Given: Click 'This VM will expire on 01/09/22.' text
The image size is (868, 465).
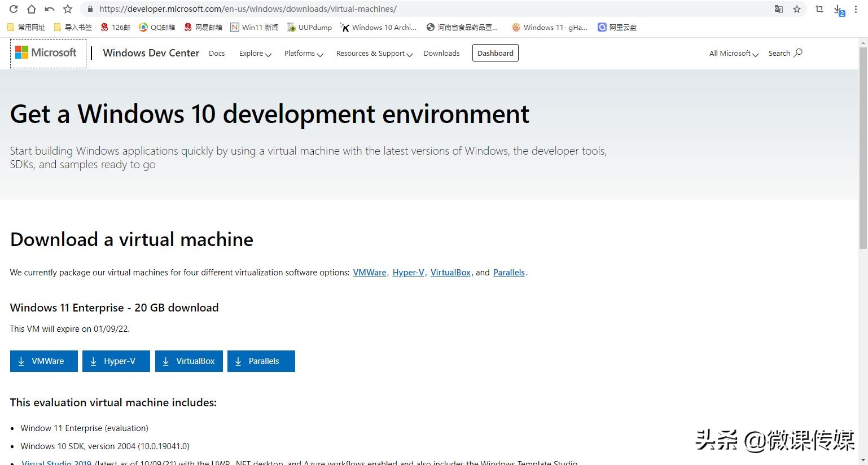Looking at the screenshot, I should coord(69,329).
